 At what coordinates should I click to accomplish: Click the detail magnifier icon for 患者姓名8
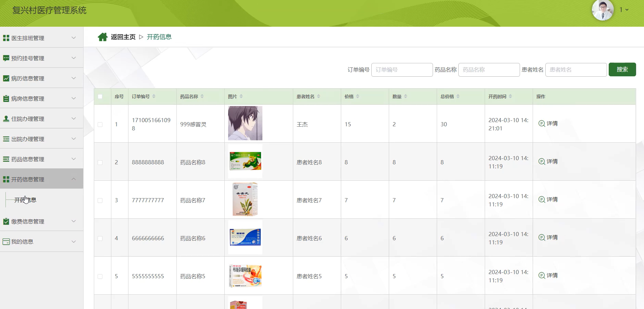click(x=542, y=162)
